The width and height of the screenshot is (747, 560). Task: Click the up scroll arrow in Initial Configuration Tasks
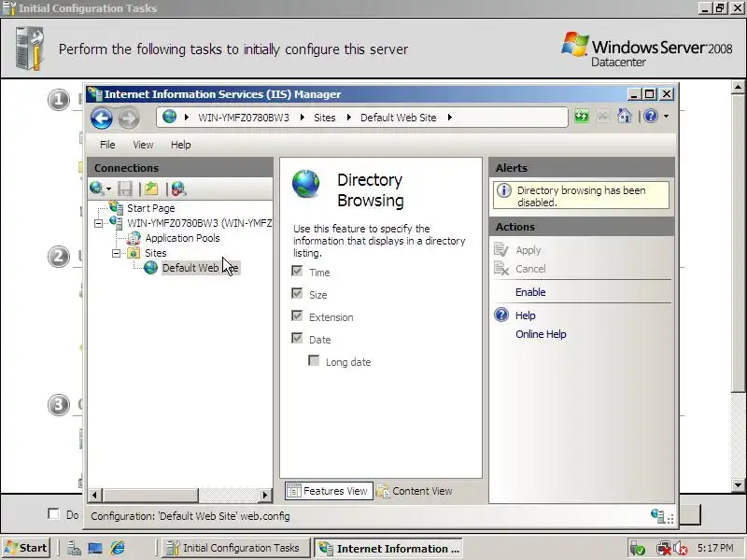click(738, 87)
